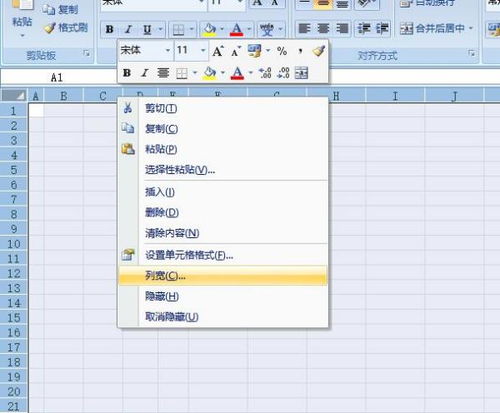Select row 10 header
This screenshot has height=413, width=500.
pyautogui.click(x=14, y=244)
